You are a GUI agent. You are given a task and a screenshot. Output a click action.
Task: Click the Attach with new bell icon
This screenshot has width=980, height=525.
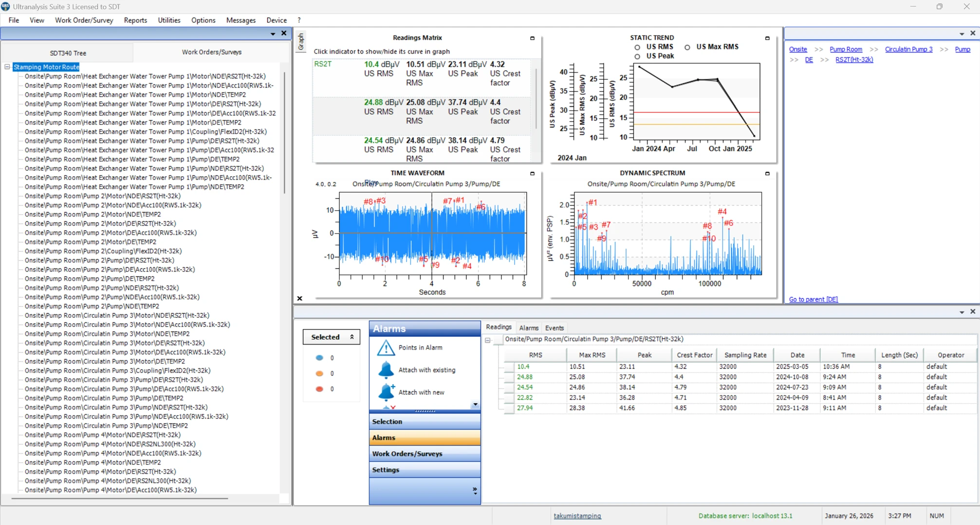tap(386, 392)
